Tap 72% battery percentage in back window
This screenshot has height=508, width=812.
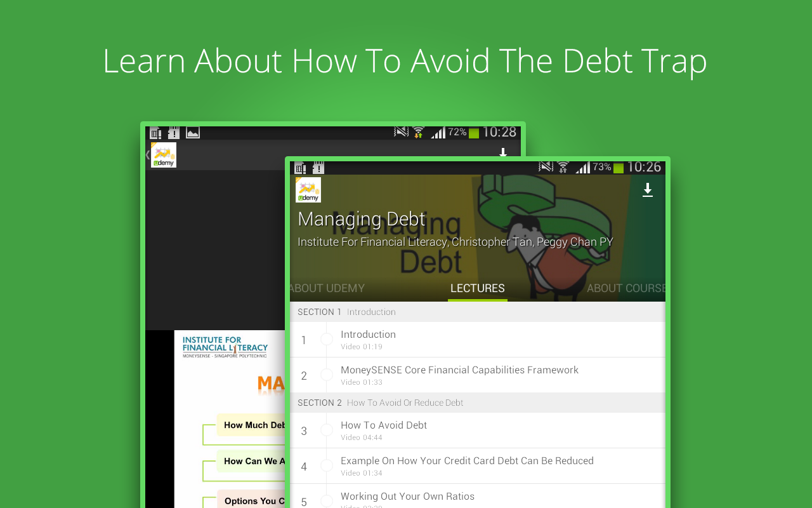[x=457, y=132]
